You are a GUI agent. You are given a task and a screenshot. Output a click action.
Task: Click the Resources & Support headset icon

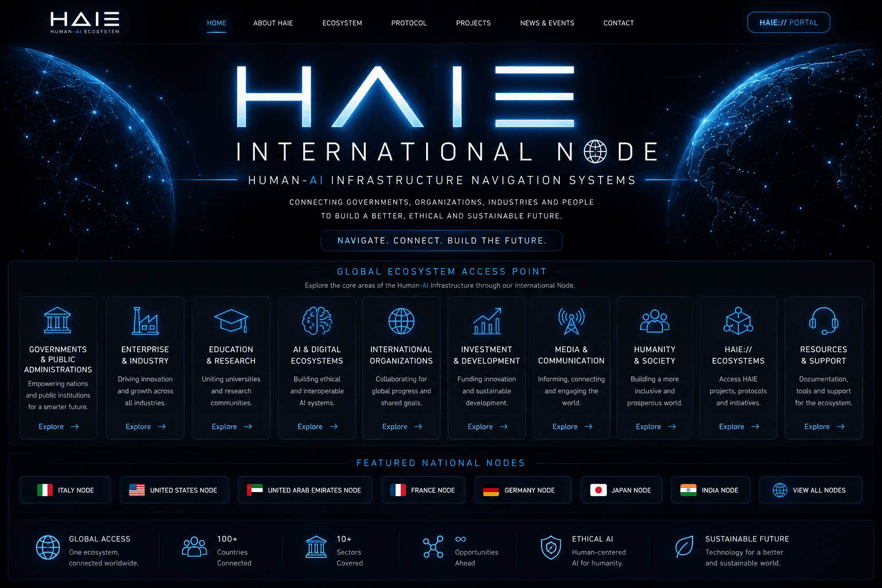point(823,320)
